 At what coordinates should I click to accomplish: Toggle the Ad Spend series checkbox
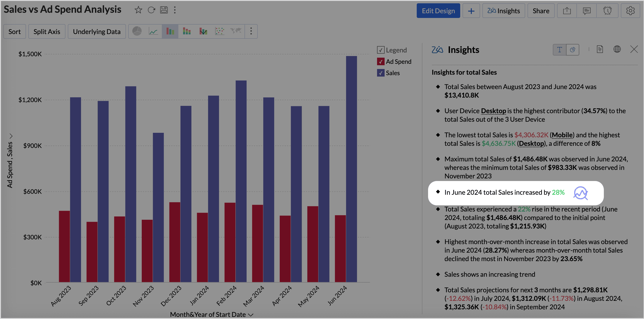(x=381, y=61)
